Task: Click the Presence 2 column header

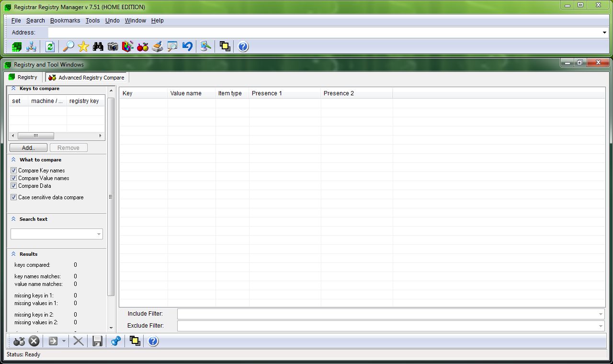Action: (x=357, y=93)
